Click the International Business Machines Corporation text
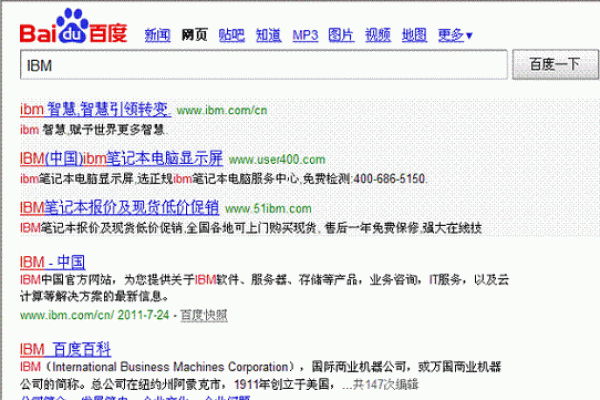This screenshot has width=600, height=400. tap(170, 367)
